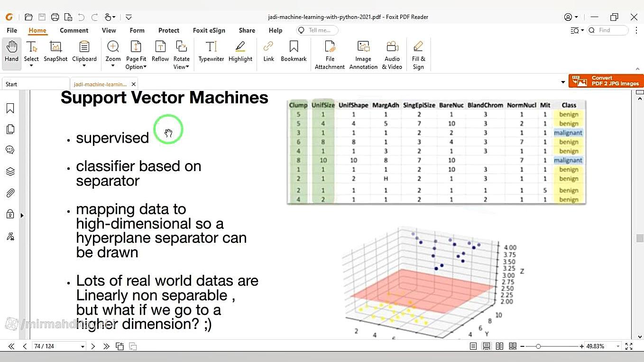
Task: Open the Image Annotation tool
Action: click(x=363, y=55)
